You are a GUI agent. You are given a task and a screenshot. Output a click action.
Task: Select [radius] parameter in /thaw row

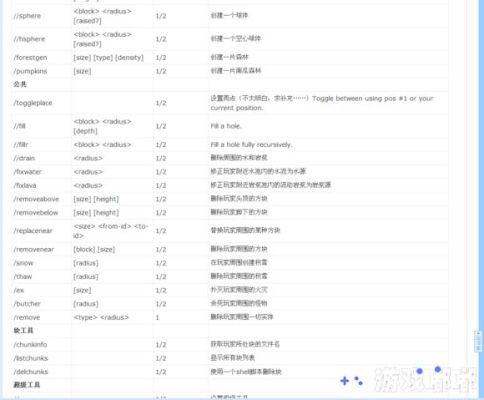coord(86,277)
